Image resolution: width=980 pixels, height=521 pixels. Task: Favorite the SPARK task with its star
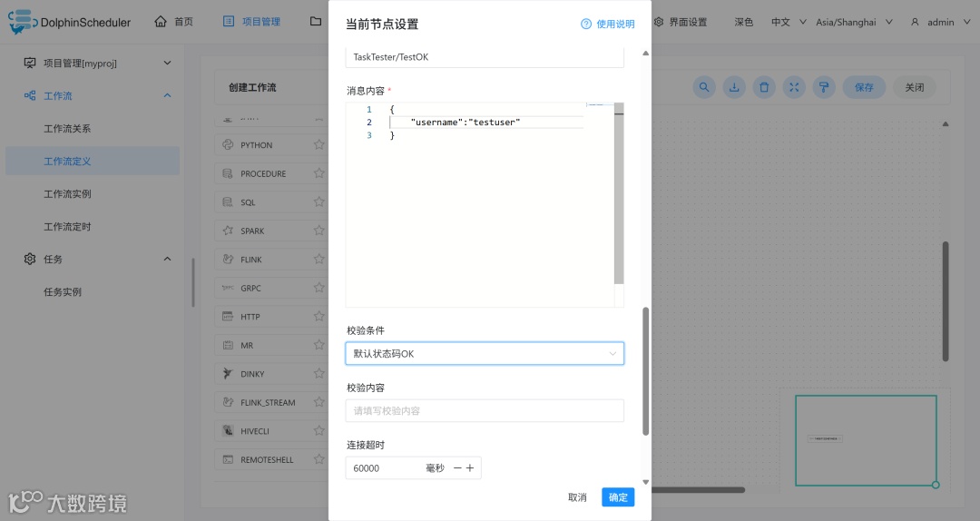click(319, 231)
